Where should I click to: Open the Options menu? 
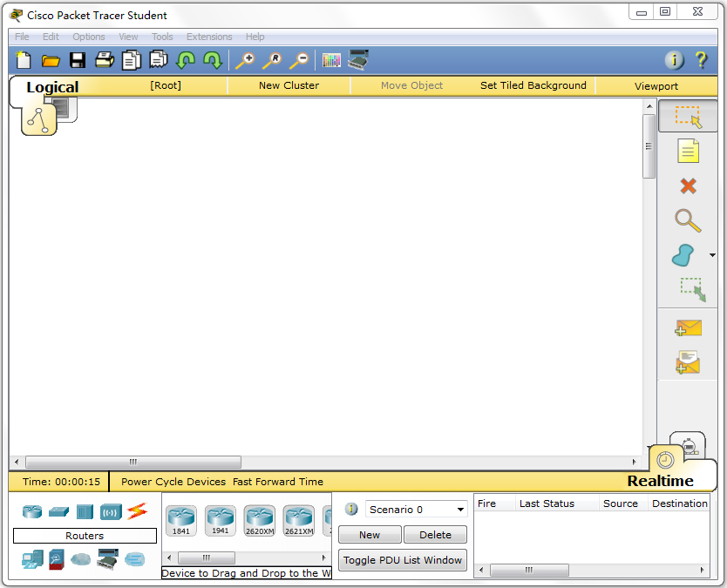click(x=89, y=37)
